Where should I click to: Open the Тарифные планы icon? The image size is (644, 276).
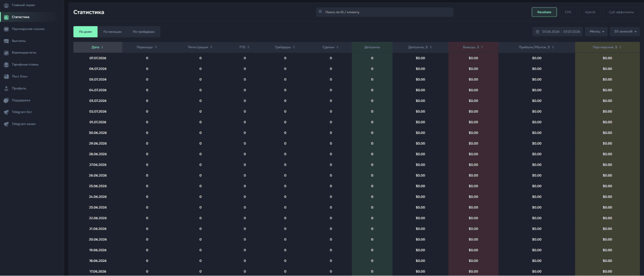6,65
